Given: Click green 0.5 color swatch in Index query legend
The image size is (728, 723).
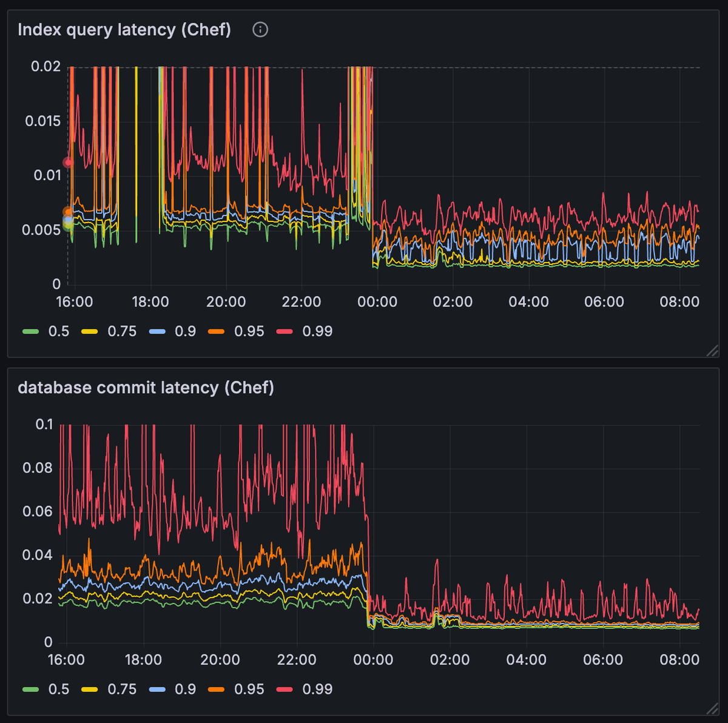Looking at the screenshot, I should [x=30, y=331].
